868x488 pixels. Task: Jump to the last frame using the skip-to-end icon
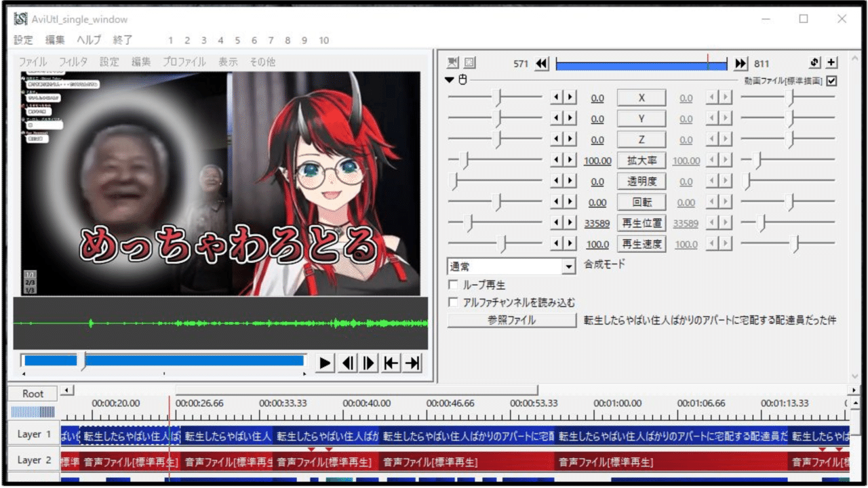pos(412,363)
